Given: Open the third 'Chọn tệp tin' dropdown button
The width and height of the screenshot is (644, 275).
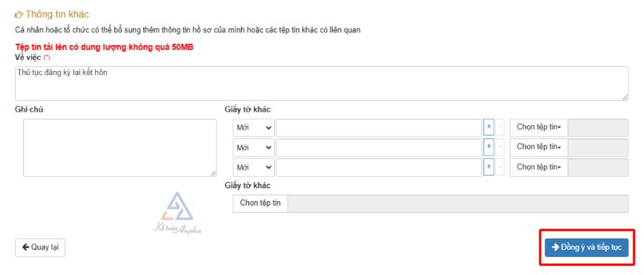Looking at the screenshot, I should tap(539, 168).
